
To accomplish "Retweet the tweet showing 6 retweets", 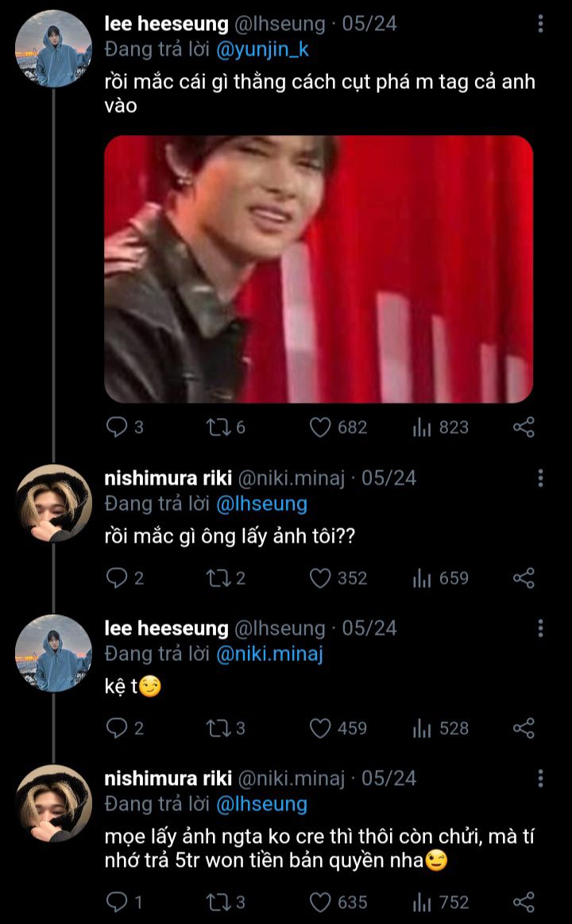I will (x=216, y=427).
